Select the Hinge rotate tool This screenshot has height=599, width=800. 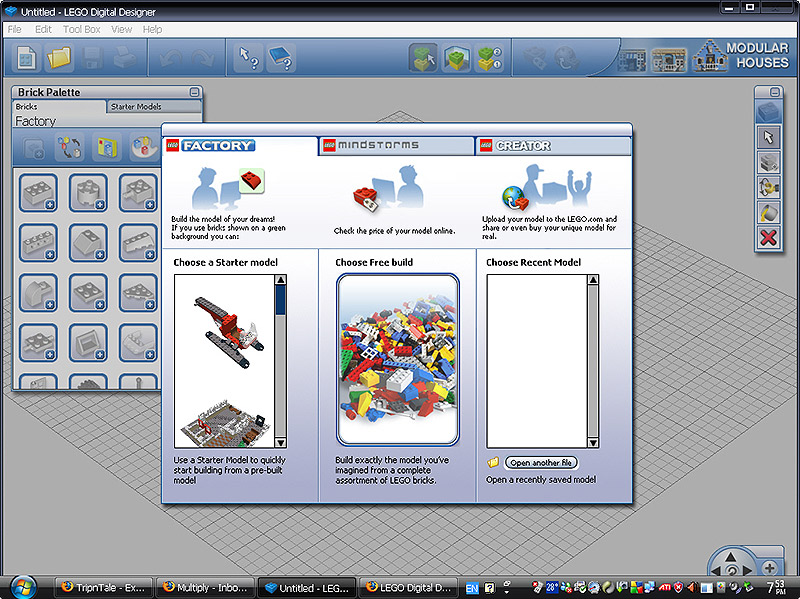(x=768, y=187)
